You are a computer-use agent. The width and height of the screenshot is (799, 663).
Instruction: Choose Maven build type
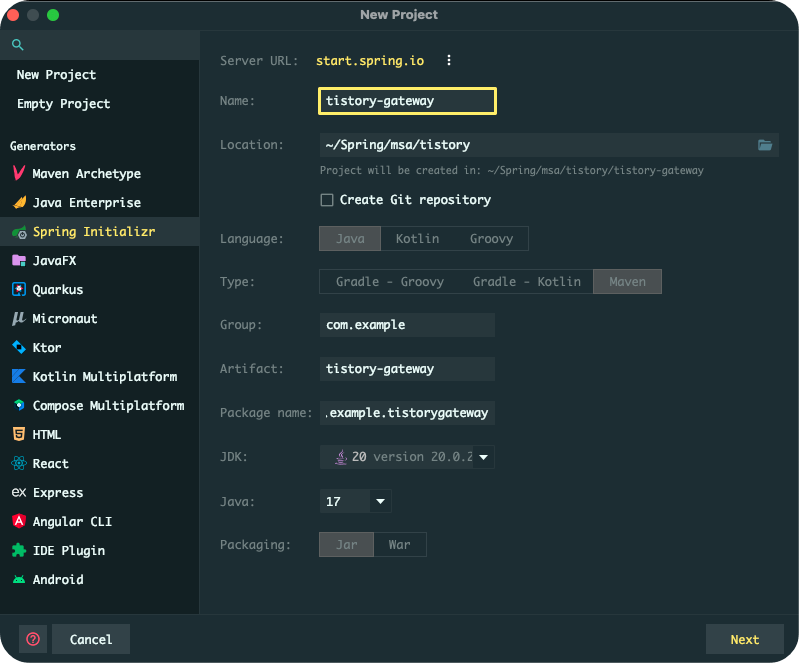[x=627, y=282]
